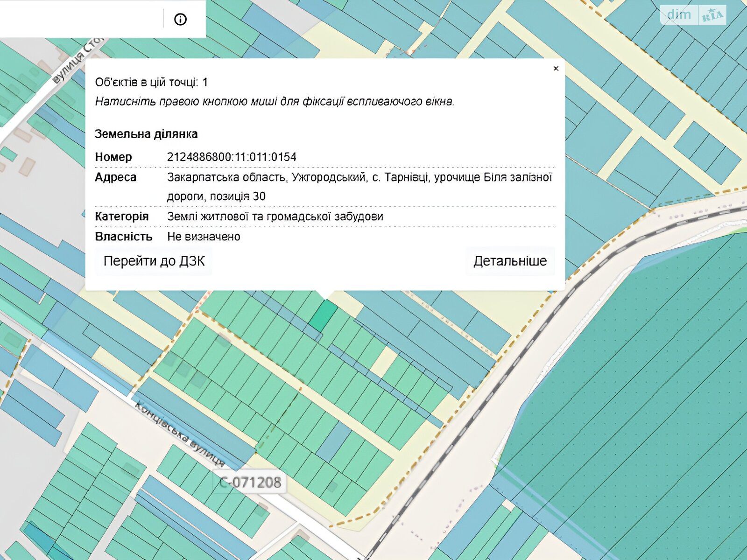Viewport: 747px width, 560px height.
Task: Click the info icon beside the search box
Action: (180, 19)
